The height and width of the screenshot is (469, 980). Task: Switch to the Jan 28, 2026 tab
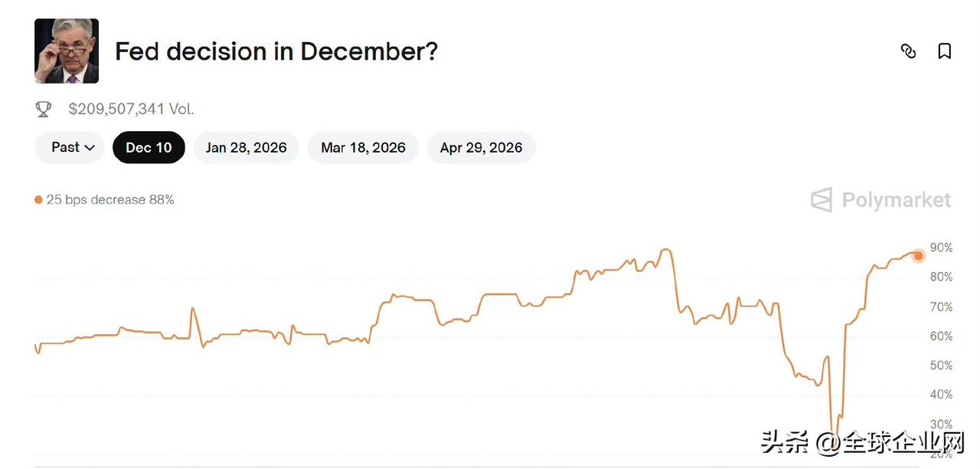(246, 147)
